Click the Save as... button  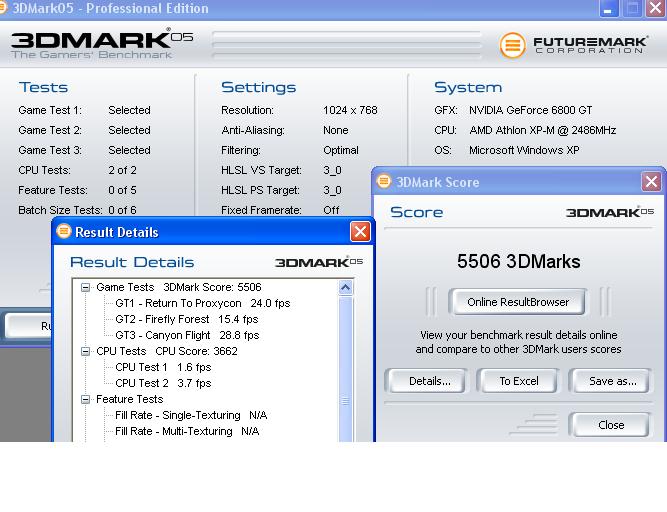coord(612,381)
